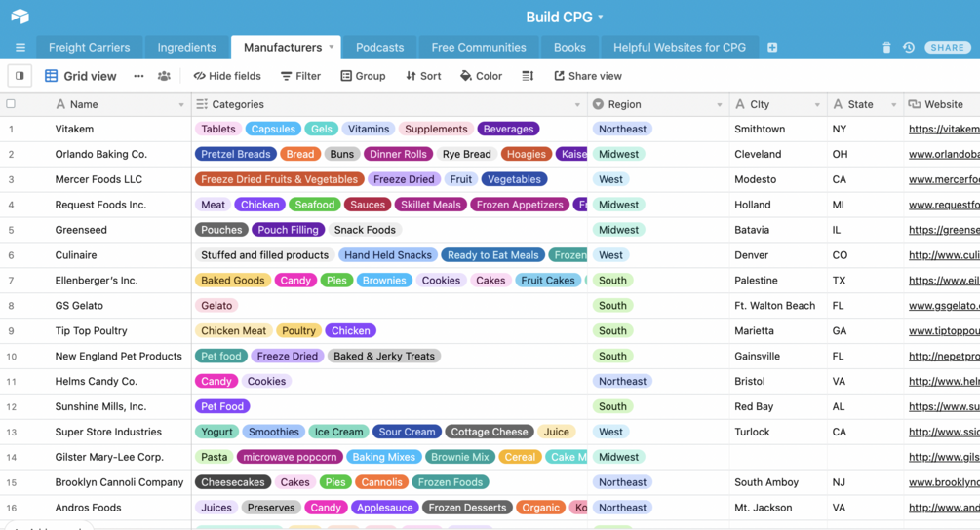This screenshot has height=530, width=980.
Task: Click the Turlock city cell
Action: tap(752, 432)
